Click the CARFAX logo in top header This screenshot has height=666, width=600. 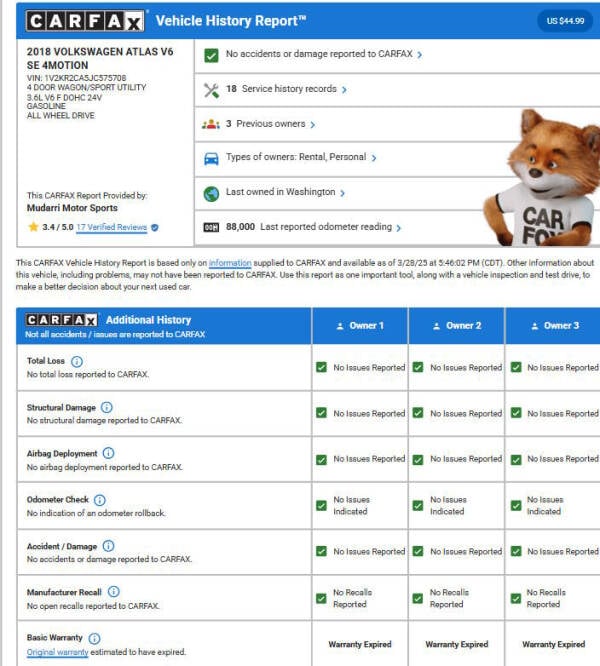click(x=85, y=21)
